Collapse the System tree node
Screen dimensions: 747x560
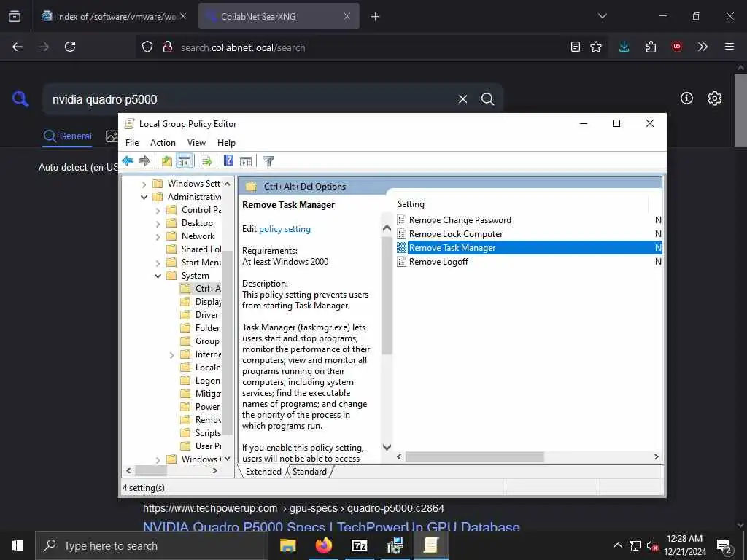pos(158,276)
